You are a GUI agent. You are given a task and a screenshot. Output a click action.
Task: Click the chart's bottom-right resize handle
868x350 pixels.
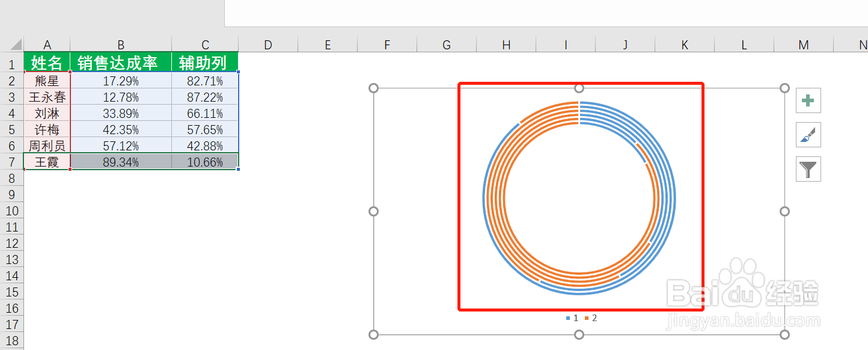click(784, 334)
